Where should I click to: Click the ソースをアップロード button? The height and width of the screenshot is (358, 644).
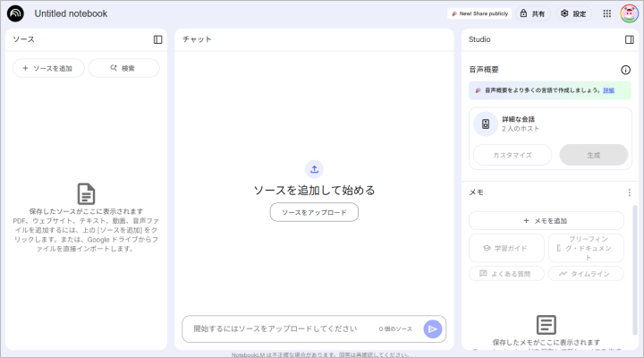314,212
